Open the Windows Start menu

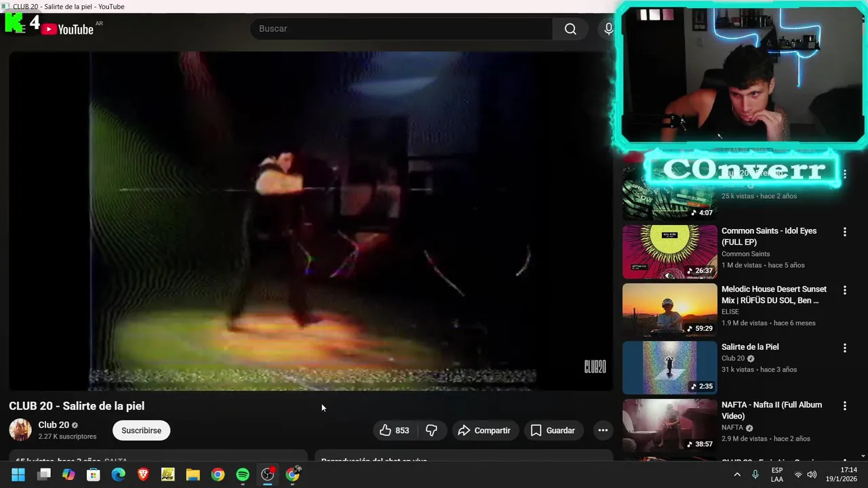pos(18,474)
